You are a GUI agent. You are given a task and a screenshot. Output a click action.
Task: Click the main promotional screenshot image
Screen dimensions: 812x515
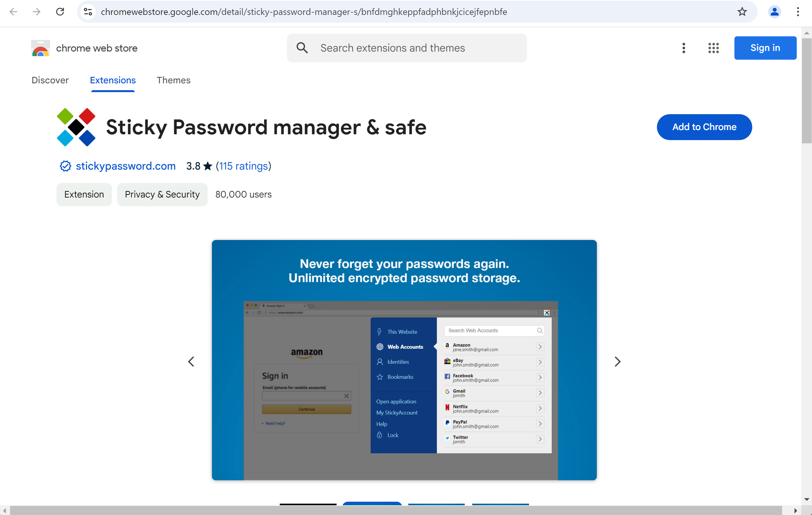tap(404, 360)
